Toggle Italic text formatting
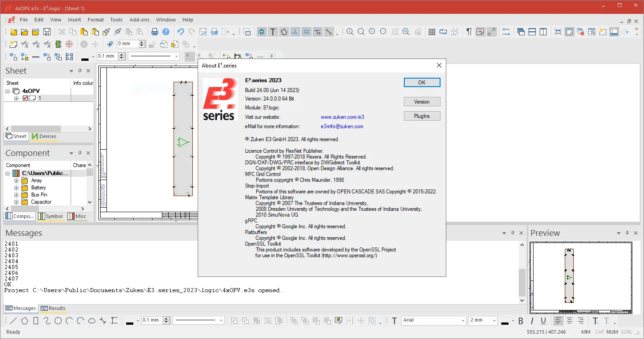644x339 pixels. pos(532,321)
